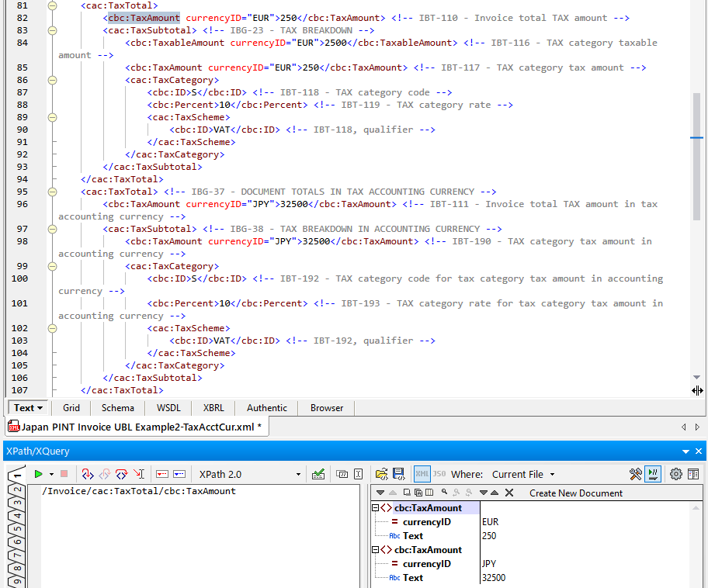This screenshot has height=588, width=708.
Task: Toggle the JSON evaluation mode button
Action: pyautogui.click(x=439, y=474)
